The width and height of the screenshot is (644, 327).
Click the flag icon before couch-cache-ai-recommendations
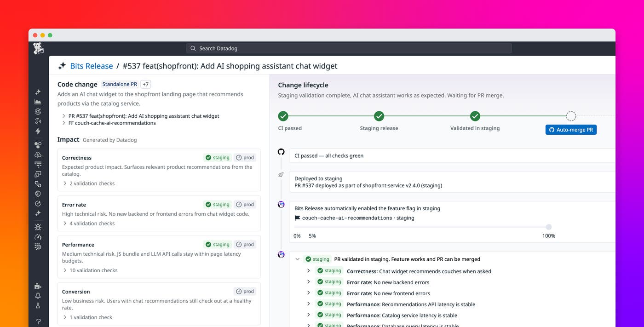coord(297,218)
